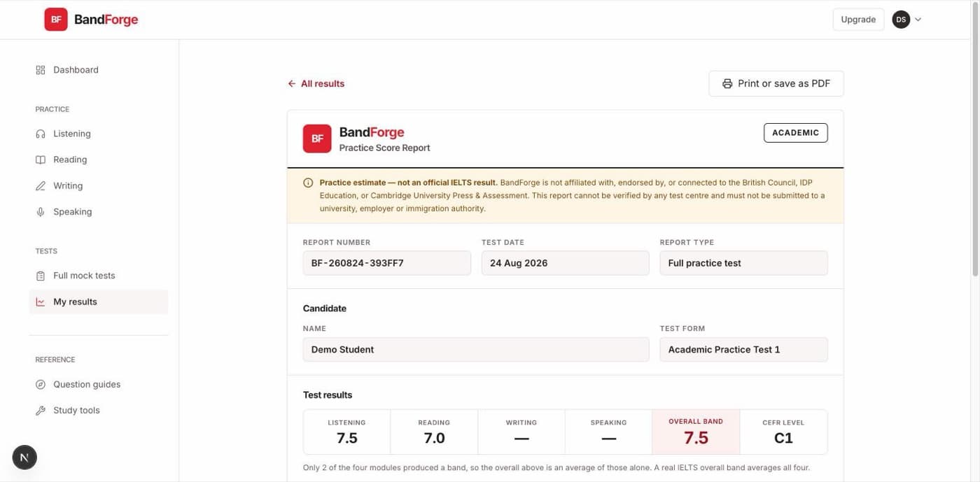Image resolution: width=980 pixels, height=482 pixels.
Task: Open Question guides reference
Action: (x=99, y=385)
